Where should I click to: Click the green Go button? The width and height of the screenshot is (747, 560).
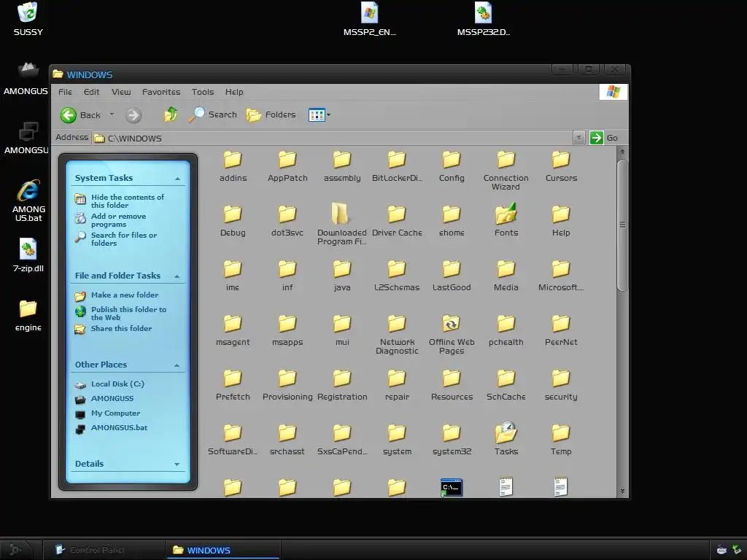(x=603, y=138)
